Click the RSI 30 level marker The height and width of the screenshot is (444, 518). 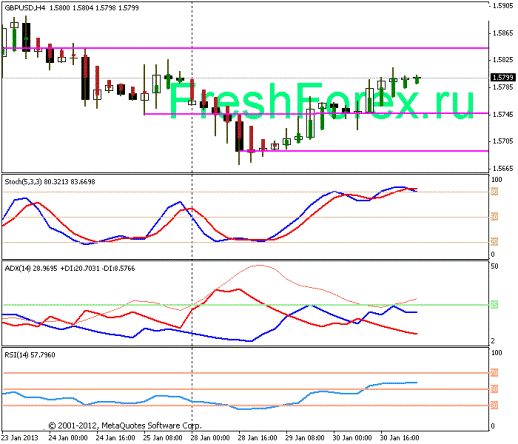(x=494, y=405)
